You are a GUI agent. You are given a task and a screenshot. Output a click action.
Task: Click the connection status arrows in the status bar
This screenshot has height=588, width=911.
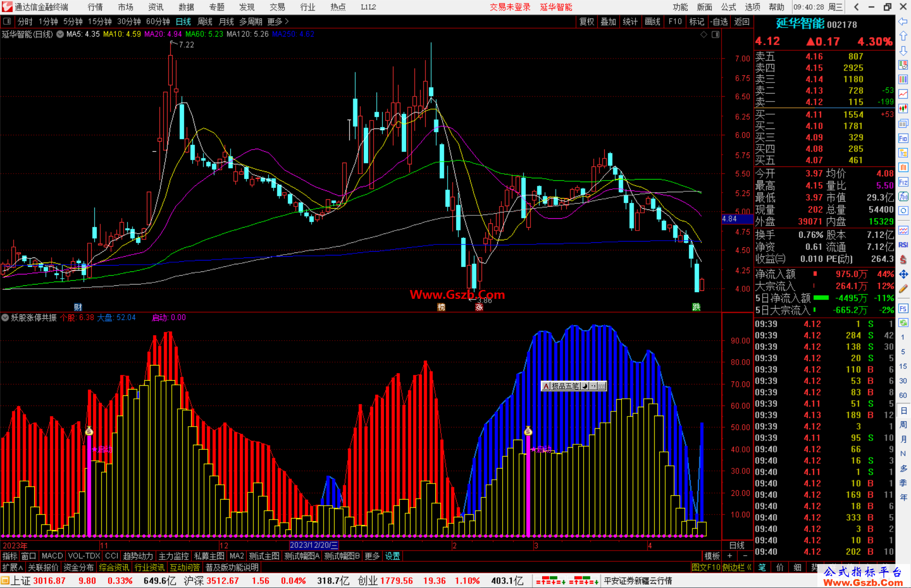567,581
